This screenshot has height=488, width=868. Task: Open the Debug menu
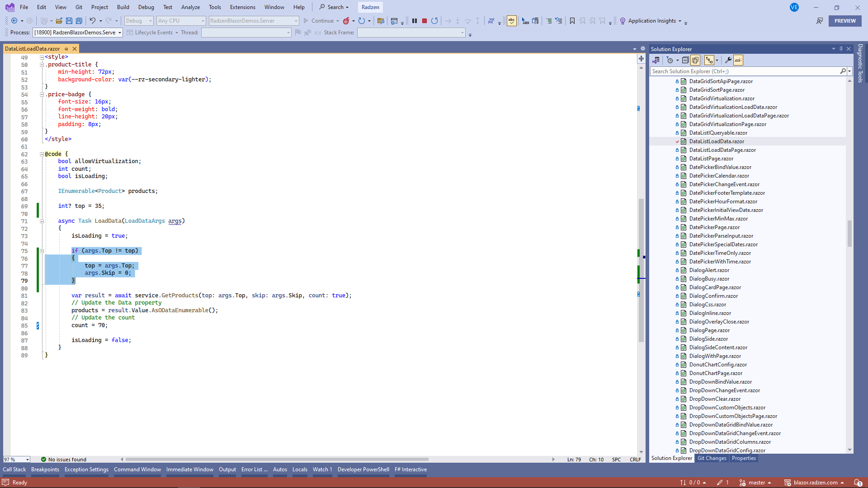tap(146, 7)
